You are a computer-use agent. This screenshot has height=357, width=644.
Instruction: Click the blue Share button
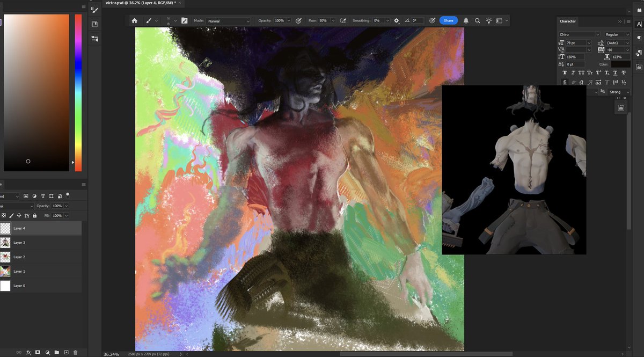click(448, 21)
